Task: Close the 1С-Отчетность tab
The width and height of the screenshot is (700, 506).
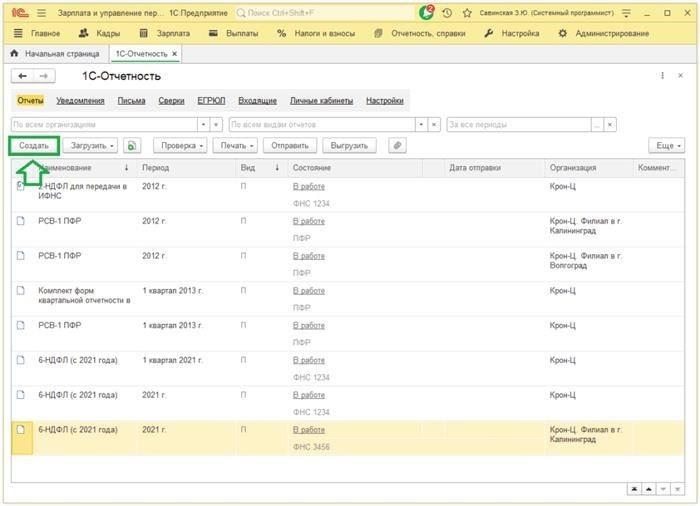Action: tap(175, 54)
